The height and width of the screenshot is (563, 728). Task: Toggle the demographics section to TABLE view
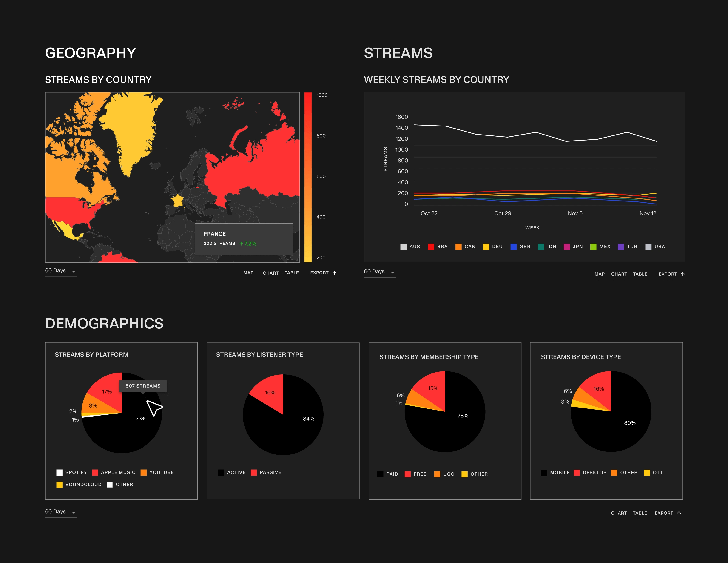[640, 513]
